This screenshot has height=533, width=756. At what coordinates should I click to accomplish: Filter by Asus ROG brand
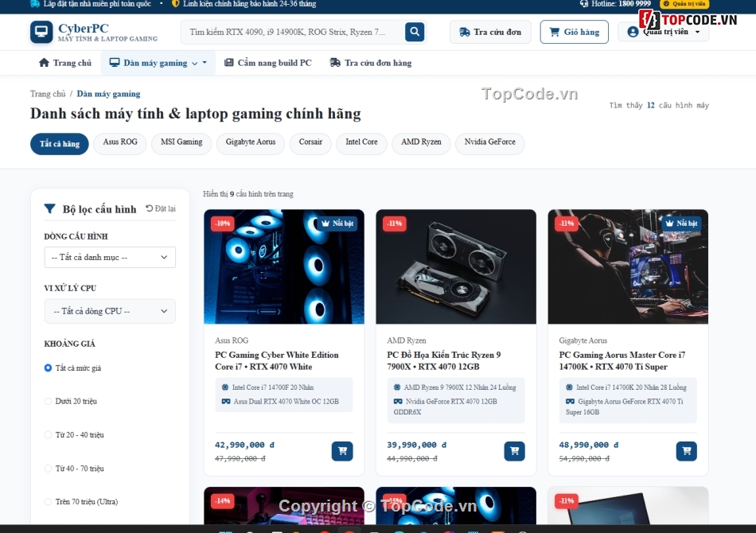click(x=120, y=143)
